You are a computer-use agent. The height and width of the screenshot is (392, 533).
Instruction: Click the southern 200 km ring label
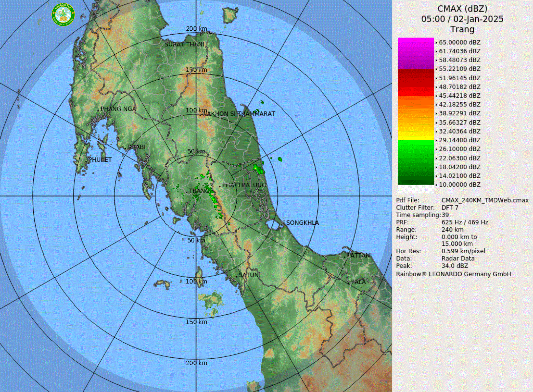tap(196, 363)
